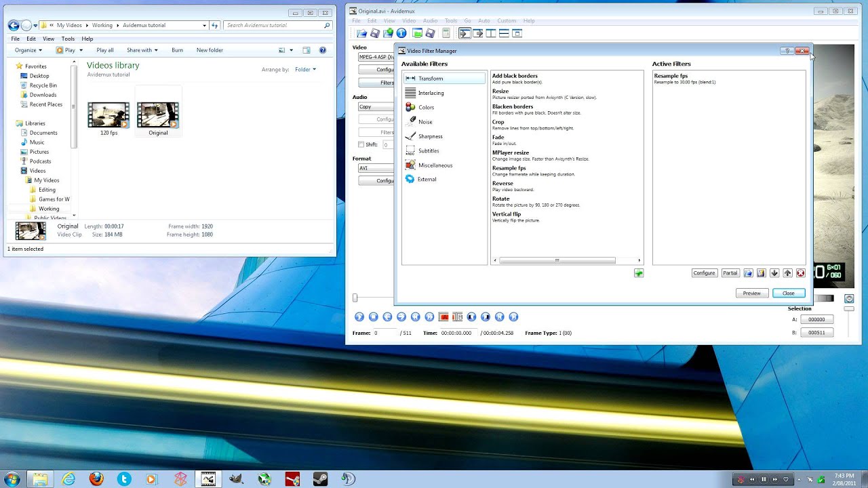Click the Avidemux timeline slider handle
This screenshot has width=868, height=488.
coord(355,298)
